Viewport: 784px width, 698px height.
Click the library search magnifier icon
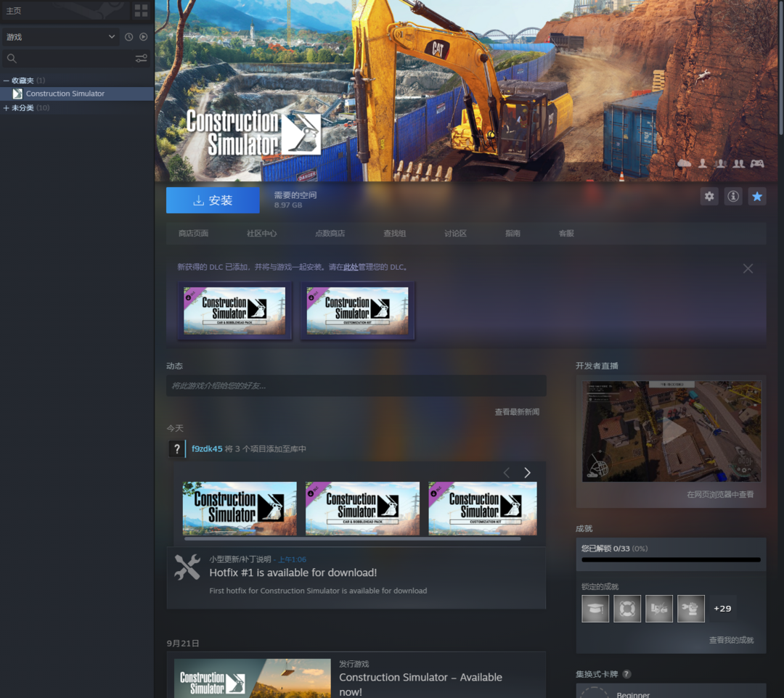pos(12,59)
